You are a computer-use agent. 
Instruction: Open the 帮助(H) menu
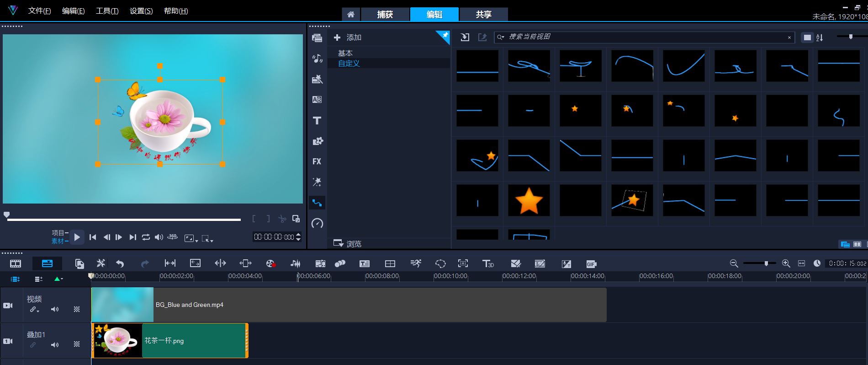[x=176, y=11]
